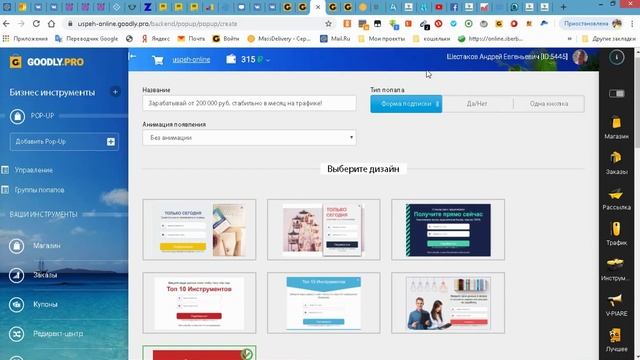
Task: Click the Добавить Pop-Up button
Action: coord(64,142)
